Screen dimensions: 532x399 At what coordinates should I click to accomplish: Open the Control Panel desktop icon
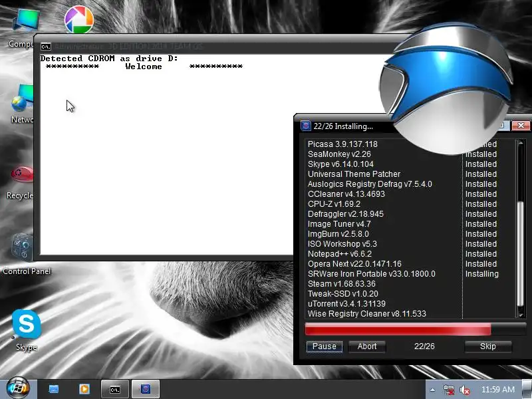[x=27, y=254]
